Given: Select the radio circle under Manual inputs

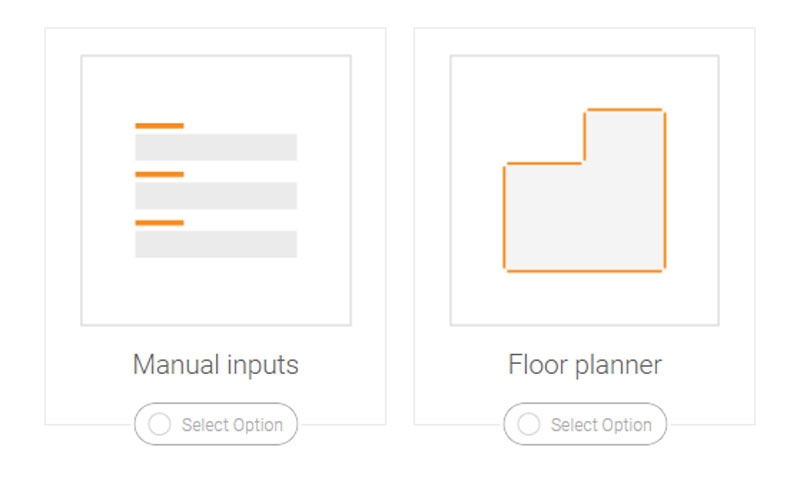Looking at the screenshot, I should [159, 425].
